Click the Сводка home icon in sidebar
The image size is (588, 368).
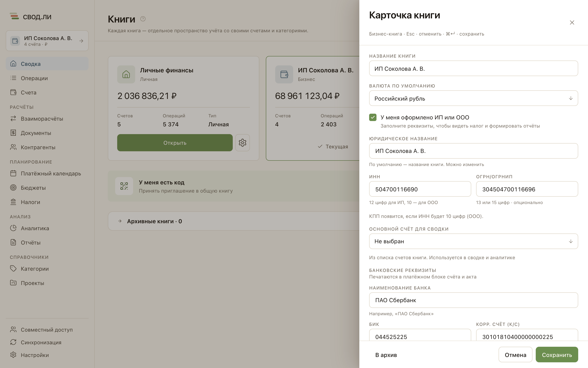point(13,64)
